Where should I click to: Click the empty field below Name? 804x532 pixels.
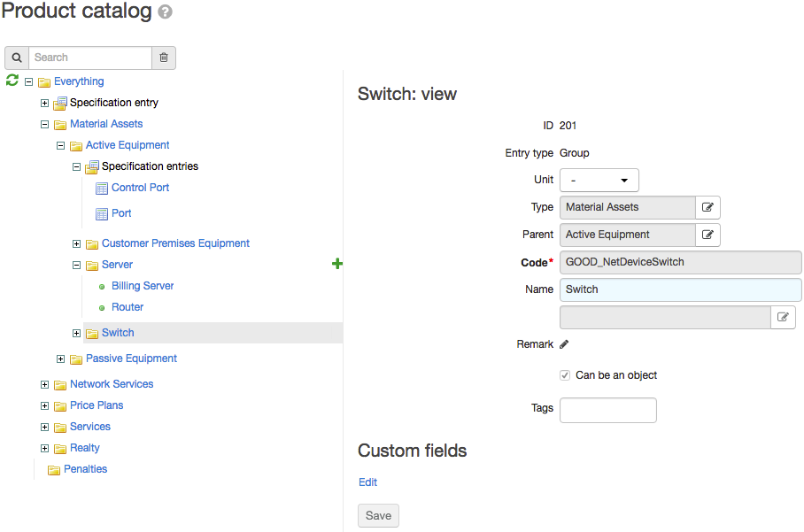point(666,317)
